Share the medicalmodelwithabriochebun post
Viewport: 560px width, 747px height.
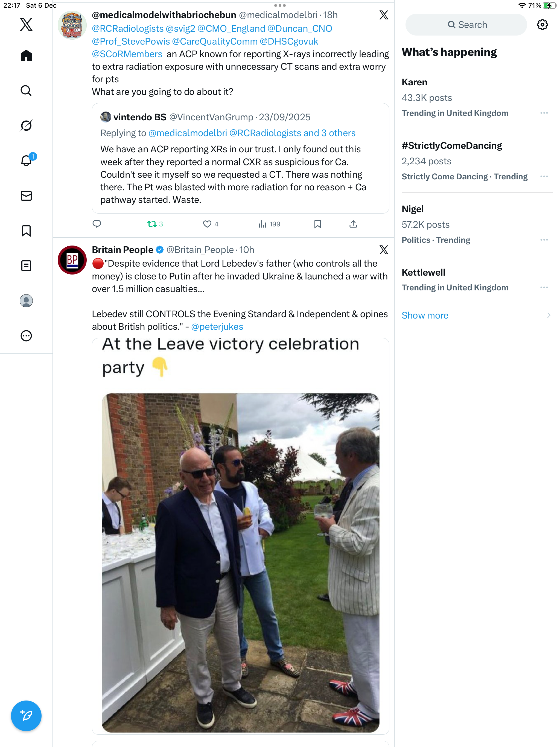tap(353, 224)
